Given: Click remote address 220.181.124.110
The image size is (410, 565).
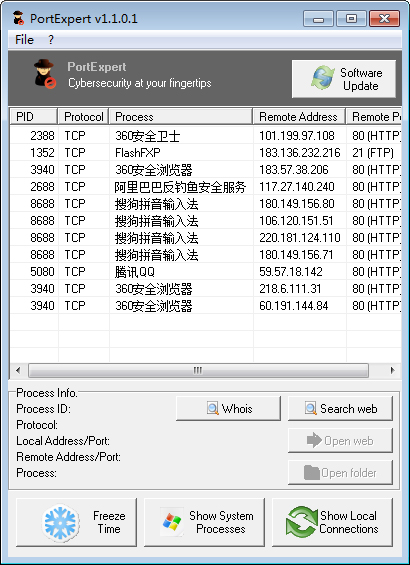Looking at the screenshot, I should point(300,237).
